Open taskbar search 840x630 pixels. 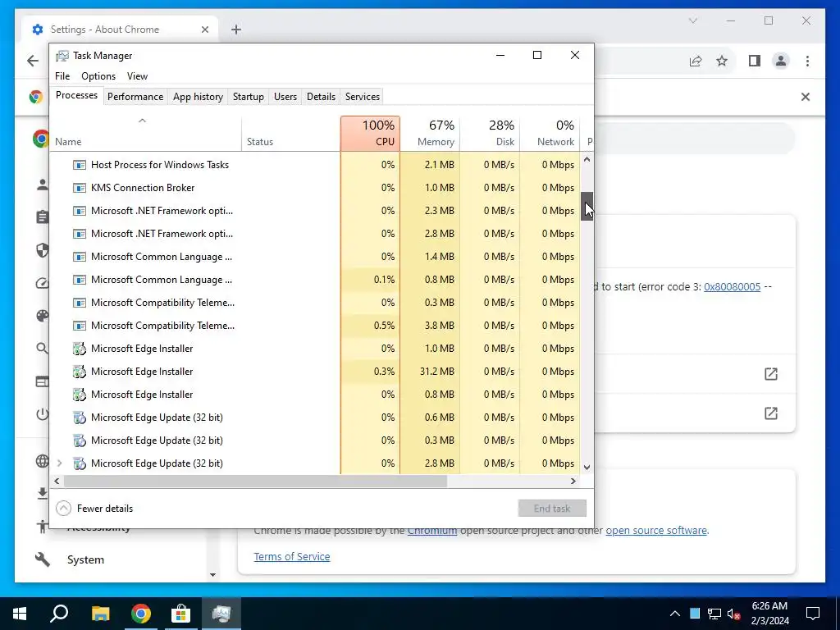click(x=59, y=614)
